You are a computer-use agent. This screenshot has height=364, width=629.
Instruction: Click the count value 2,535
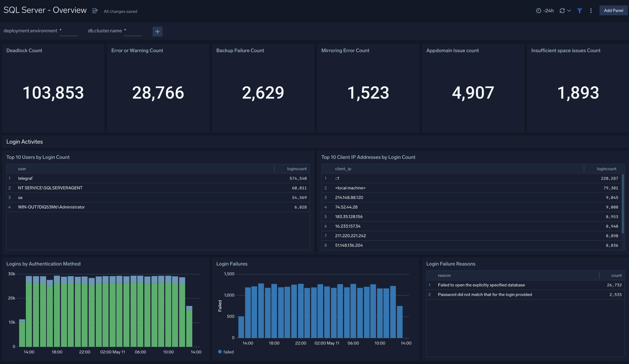click(616, 294)
